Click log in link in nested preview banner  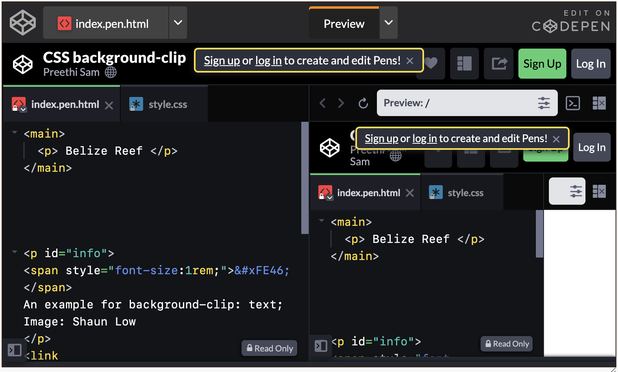424,138
